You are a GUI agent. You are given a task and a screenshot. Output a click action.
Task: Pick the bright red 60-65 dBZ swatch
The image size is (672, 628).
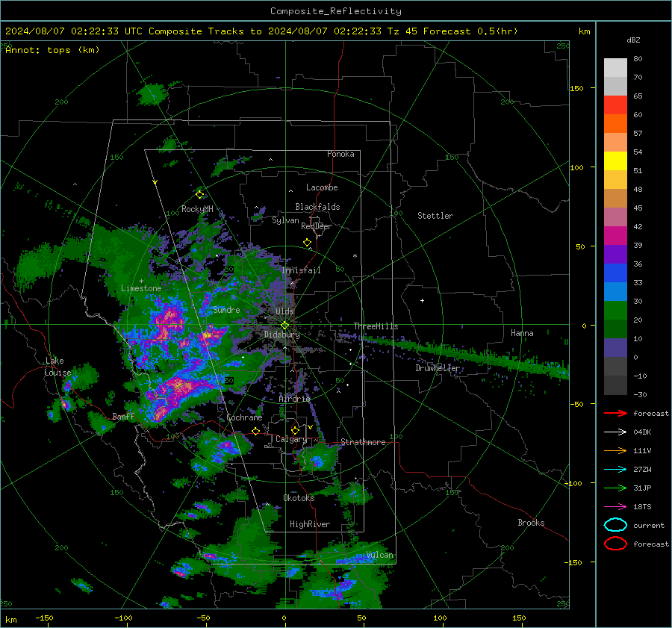point(615,105)
